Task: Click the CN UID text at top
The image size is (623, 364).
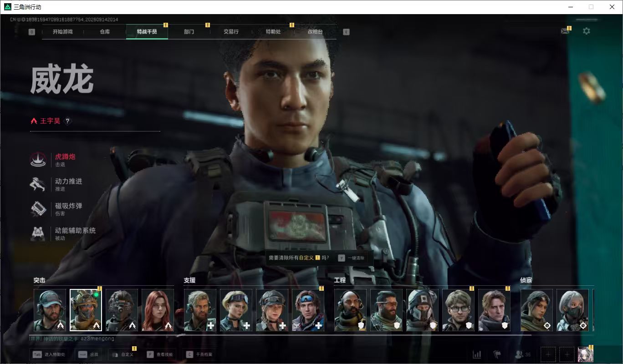Action: click(64, 20)
